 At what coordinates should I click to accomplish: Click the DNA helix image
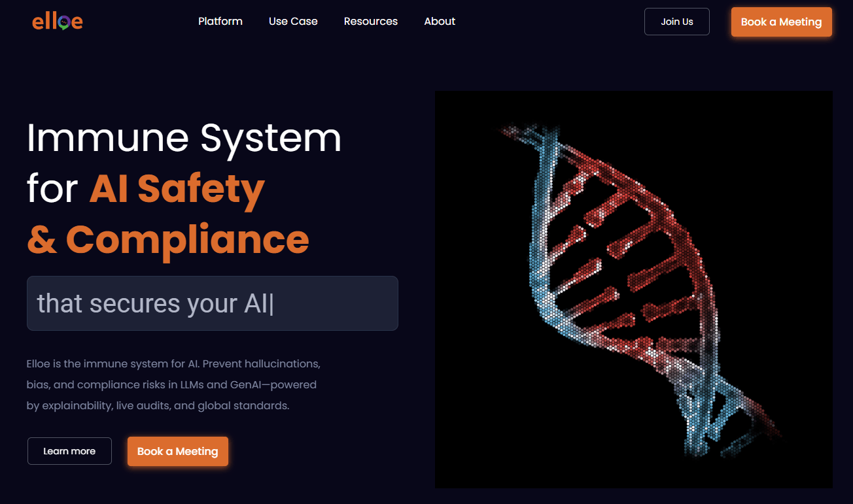[634, 290]
